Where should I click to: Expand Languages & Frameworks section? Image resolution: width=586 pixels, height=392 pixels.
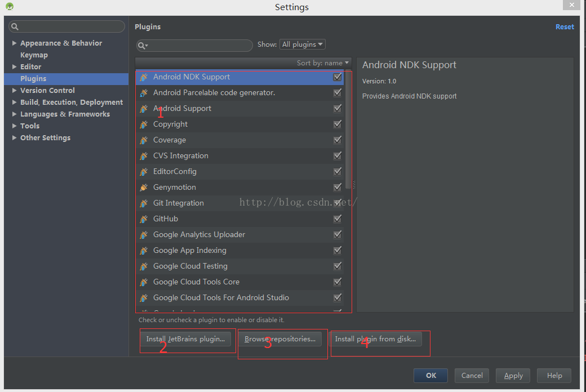14,114
